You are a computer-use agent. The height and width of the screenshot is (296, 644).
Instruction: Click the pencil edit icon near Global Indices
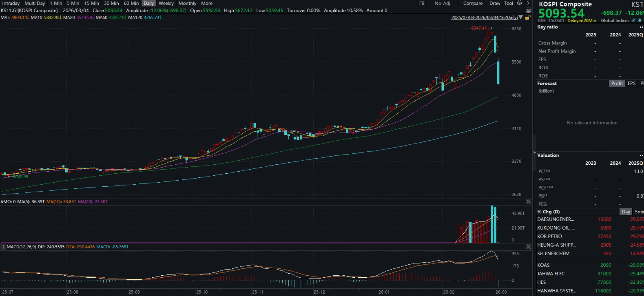point(633,21)
